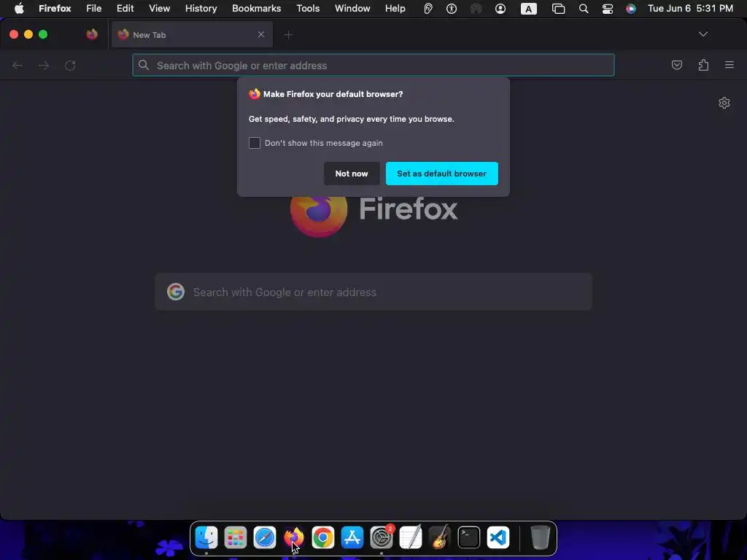Screen dimensions: 747x560
Task: Click the screen mirroring icon in the menu bar
Action: point(558,9)
